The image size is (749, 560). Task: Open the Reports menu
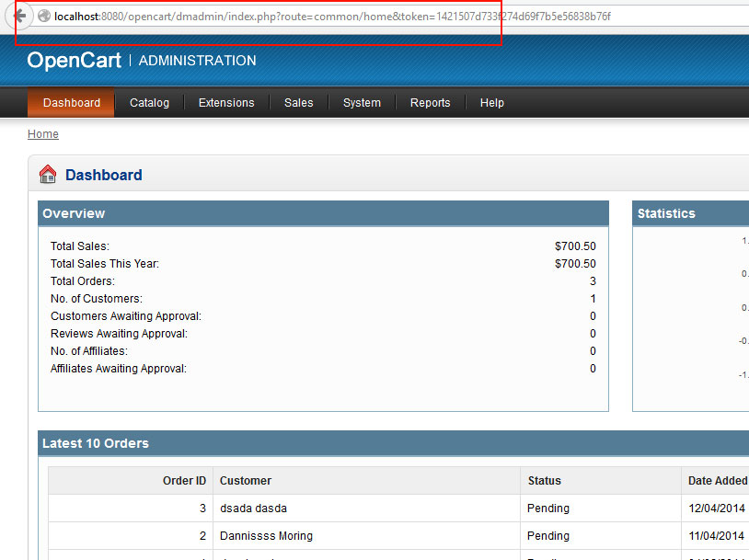[430, 103]
